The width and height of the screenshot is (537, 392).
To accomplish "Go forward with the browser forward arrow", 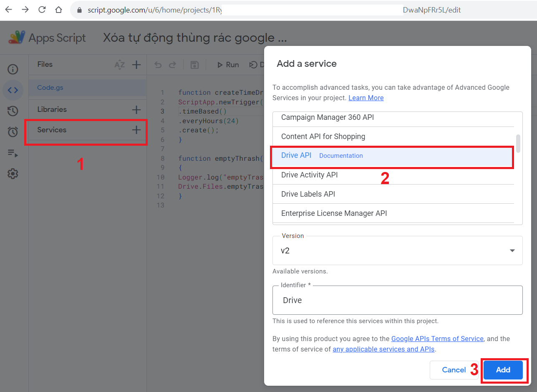I will pyautogui.click(x=25, y=10).
